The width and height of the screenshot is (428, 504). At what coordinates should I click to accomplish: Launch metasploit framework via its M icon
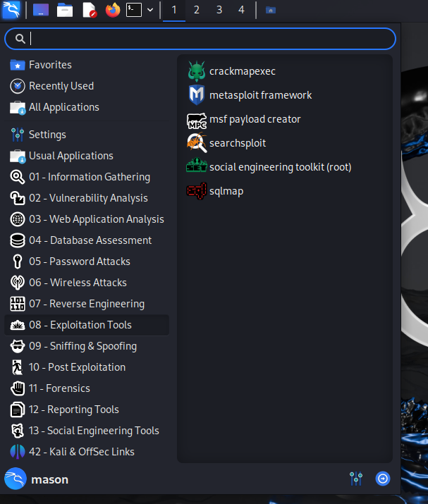(197, 95)
